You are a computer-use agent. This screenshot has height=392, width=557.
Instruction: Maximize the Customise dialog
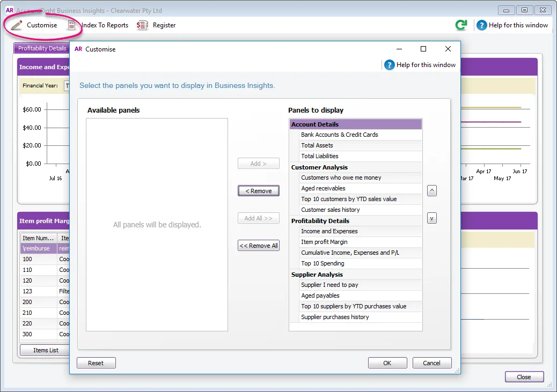click(423, 49)
